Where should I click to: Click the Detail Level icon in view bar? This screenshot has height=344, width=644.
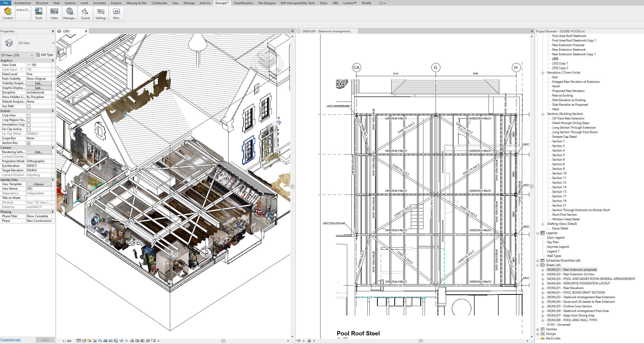point(79,341)
